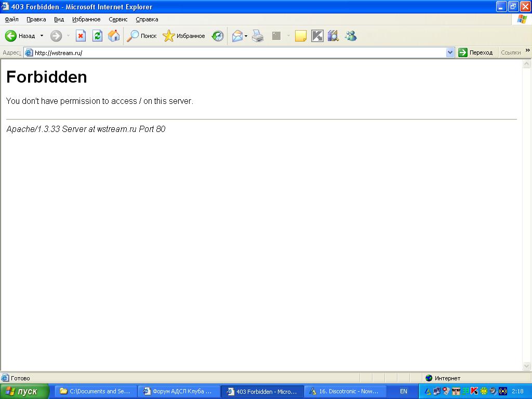The height and width of the screenshot is (399, 532).
Task: Go to the Home page icon
Action: [x=114, y=36]
